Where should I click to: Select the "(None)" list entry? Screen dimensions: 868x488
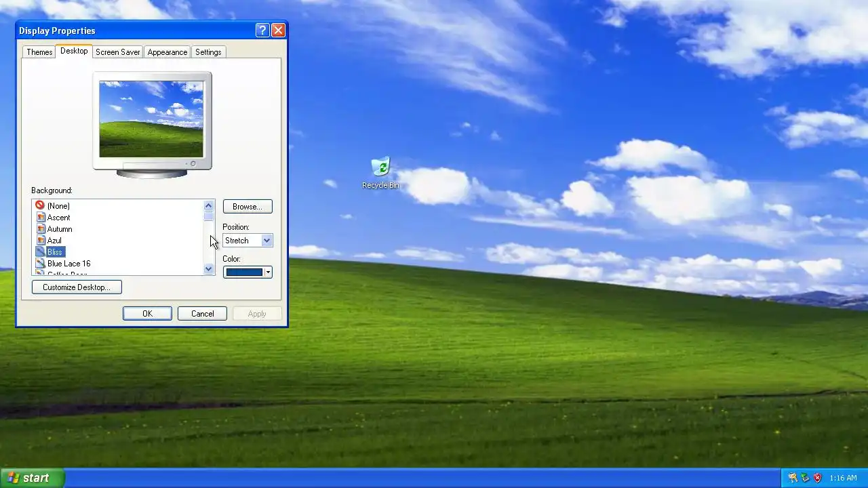click(x=58, y=206)
